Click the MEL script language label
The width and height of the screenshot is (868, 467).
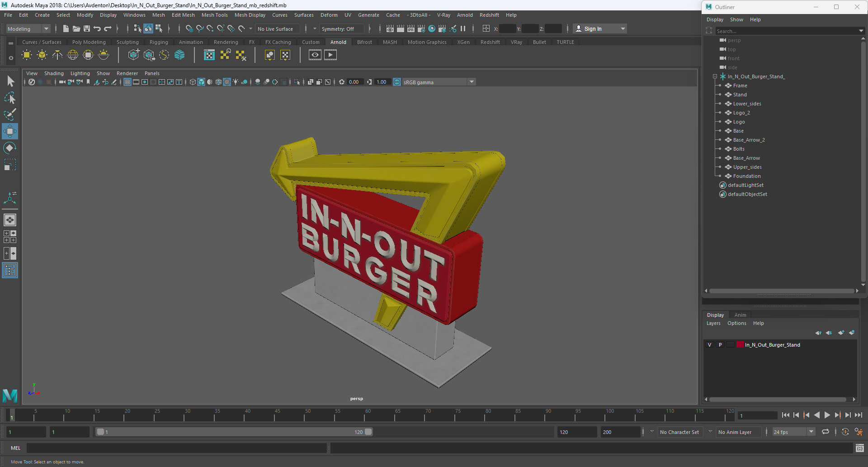point(16,448)
